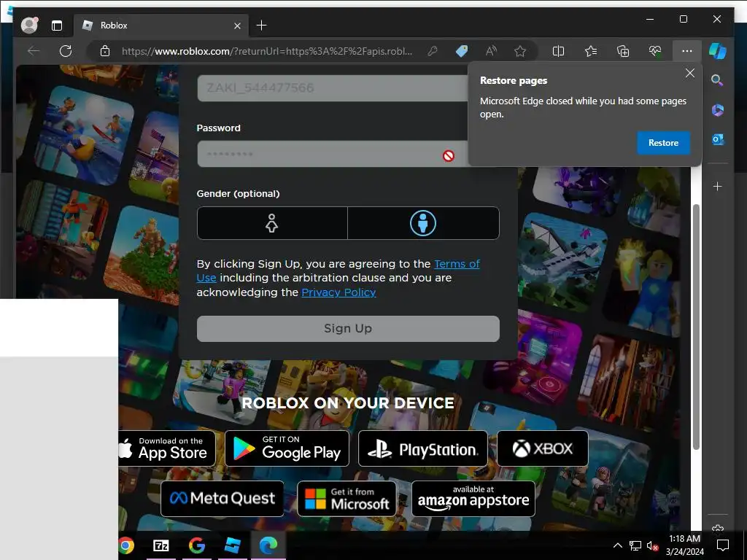Open the password manager key icon
The height and width of the screenshot is (560, 747).
pyautogui.click(x=433, y=51)
